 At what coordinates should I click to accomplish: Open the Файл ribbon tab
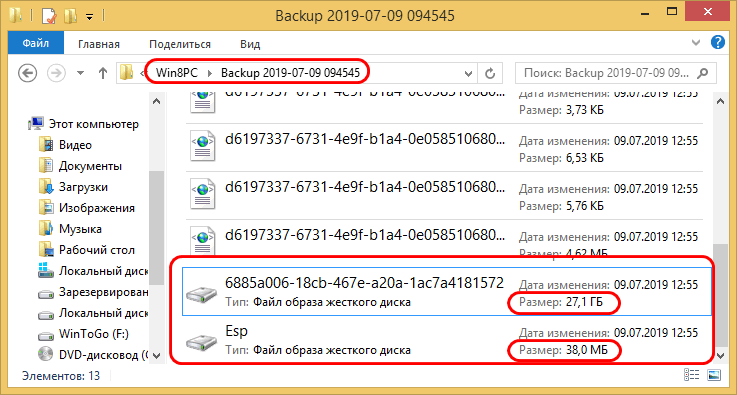click(x=36, y=44)
